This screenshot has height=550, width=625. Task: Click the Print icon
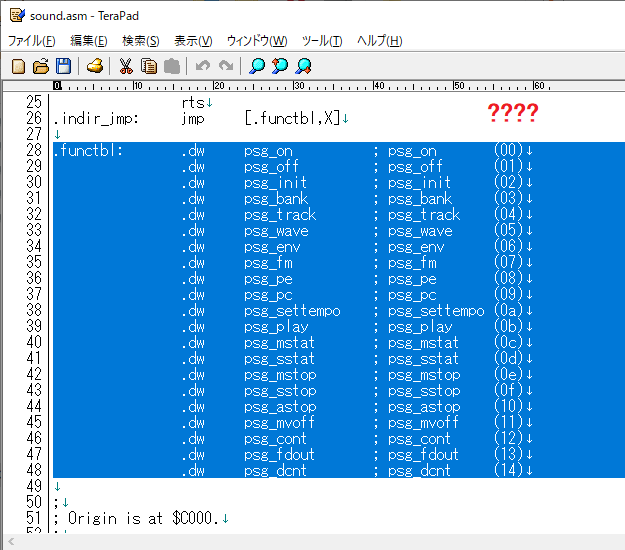pos(95,66)
